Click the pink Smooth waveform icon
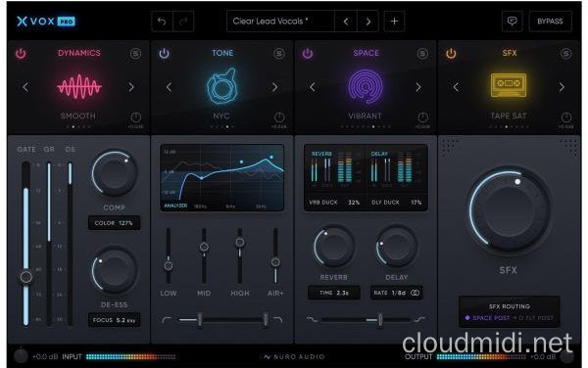This screenshot has width=588, height=368. (x=79, y=86)
